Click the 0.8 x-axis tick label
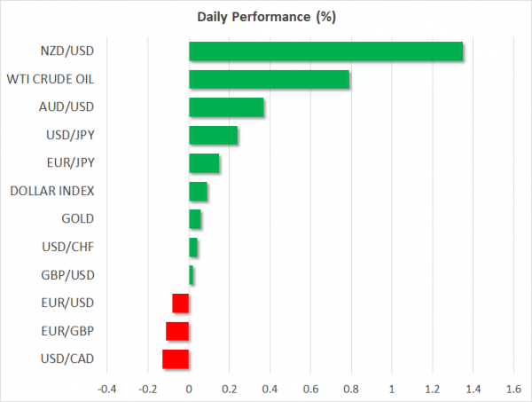532x402 pixels. 351,390
